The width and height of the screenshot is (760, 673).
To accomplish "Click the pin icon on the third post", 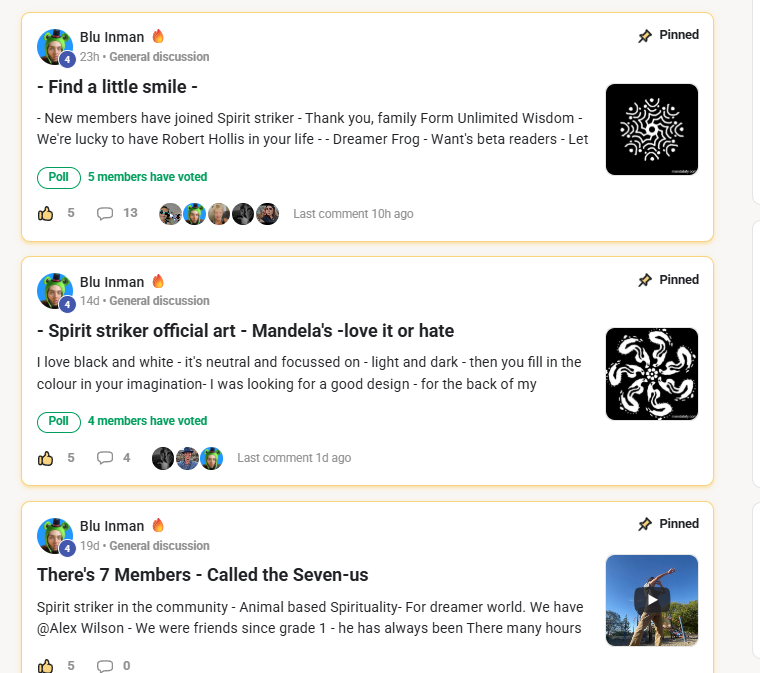I will tap(645, 525).
